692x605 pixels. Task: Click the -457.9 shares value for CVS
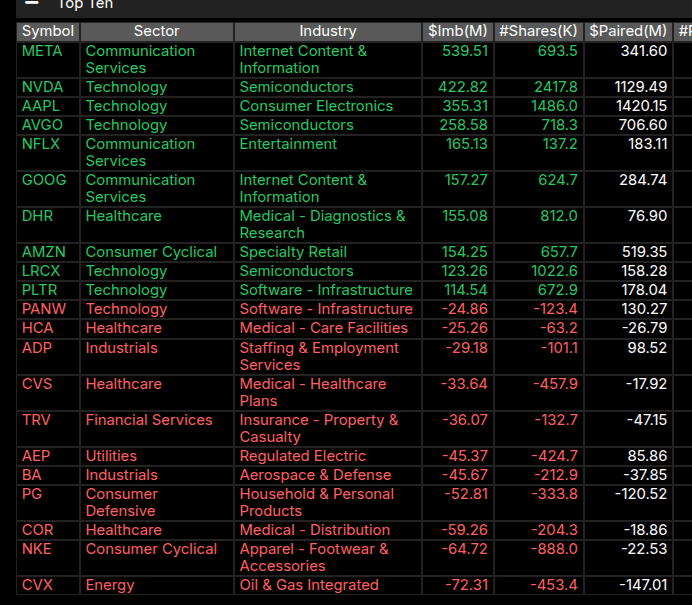(x=555, y=384)
